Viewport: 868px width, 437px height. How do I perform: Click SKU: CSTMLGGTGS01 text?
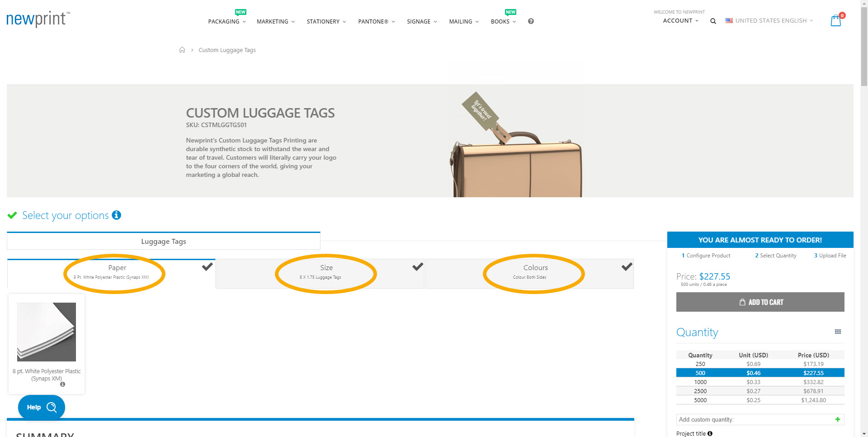tap(216, 125)
